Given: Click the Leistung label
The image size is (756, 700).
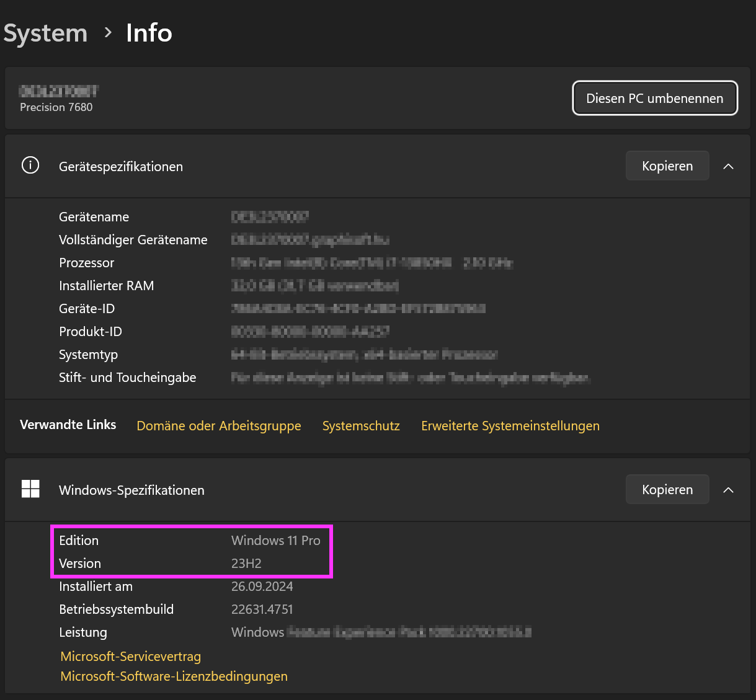Looking at the screenshot, I should [x=83, y=632].
